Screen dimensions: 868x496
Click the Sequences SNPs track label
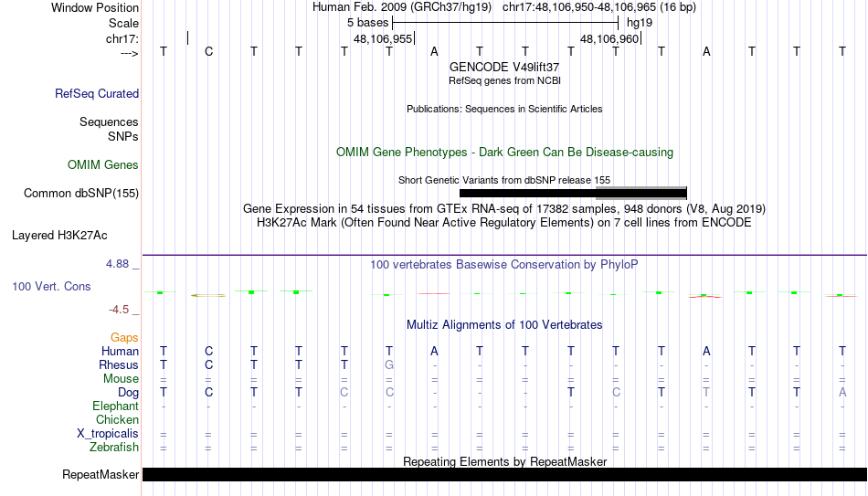click(x=109, y=129)
